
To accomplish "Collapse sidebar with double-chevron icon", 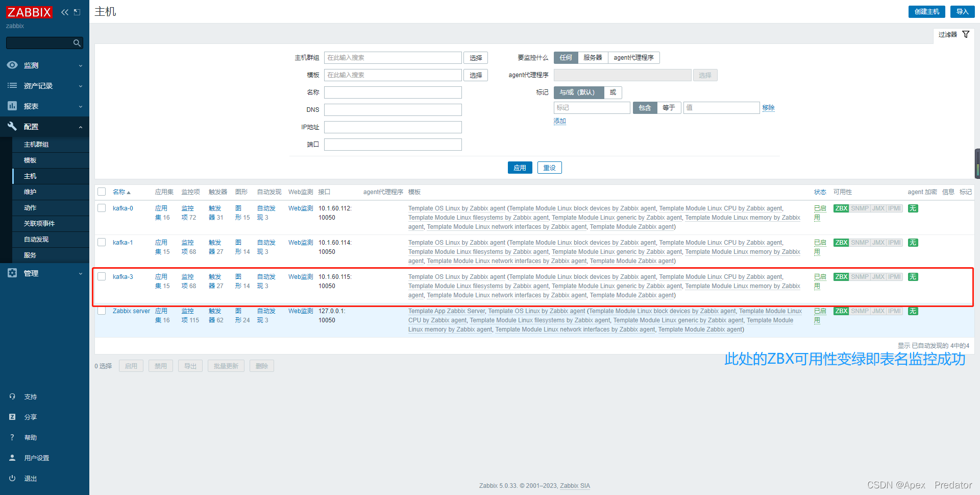I will (x=65, y=12).
